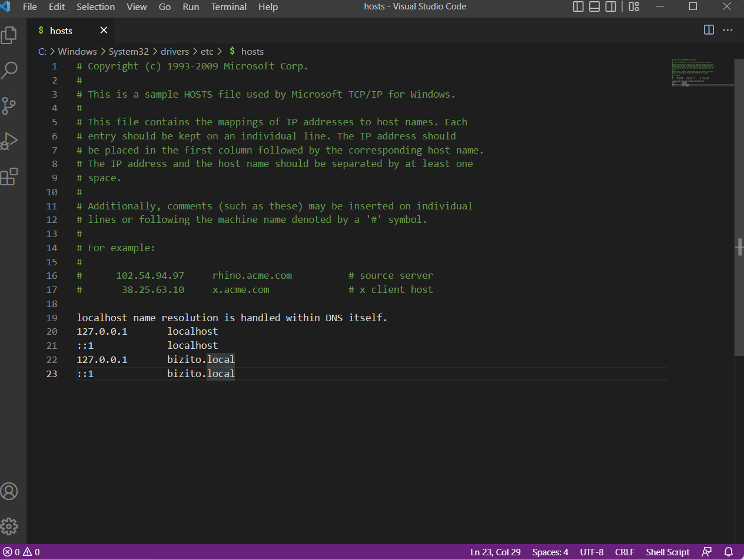Viewport: 744px width, 560px height.
Task: Click the minimap code preview
Action: 703,72
